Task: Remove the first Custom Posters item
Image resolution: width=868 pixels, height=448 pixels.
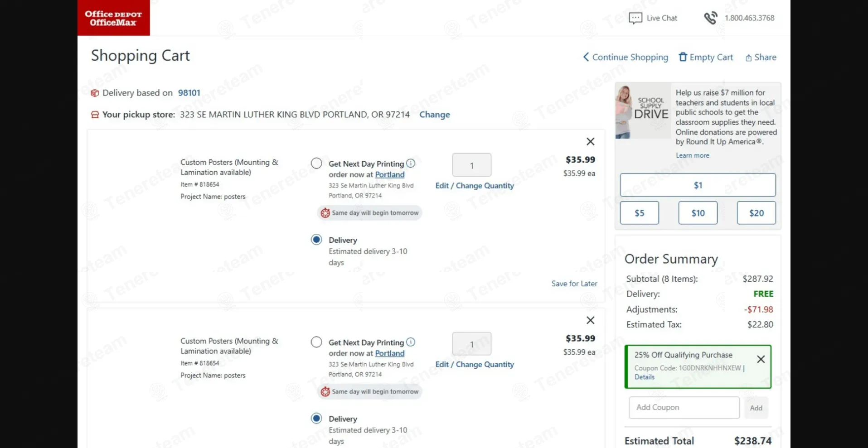Action: coord(590,141)
